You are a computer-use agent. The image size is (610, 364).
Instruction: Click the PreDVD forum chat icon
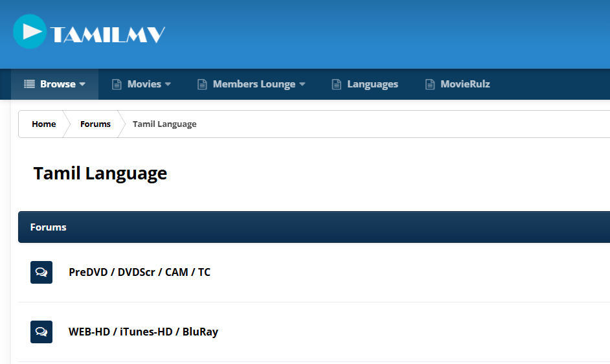41,272
